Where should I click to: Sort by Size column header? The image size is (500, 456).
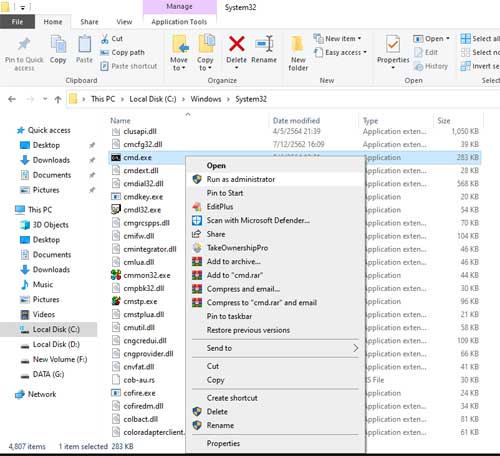pos(444,121)
